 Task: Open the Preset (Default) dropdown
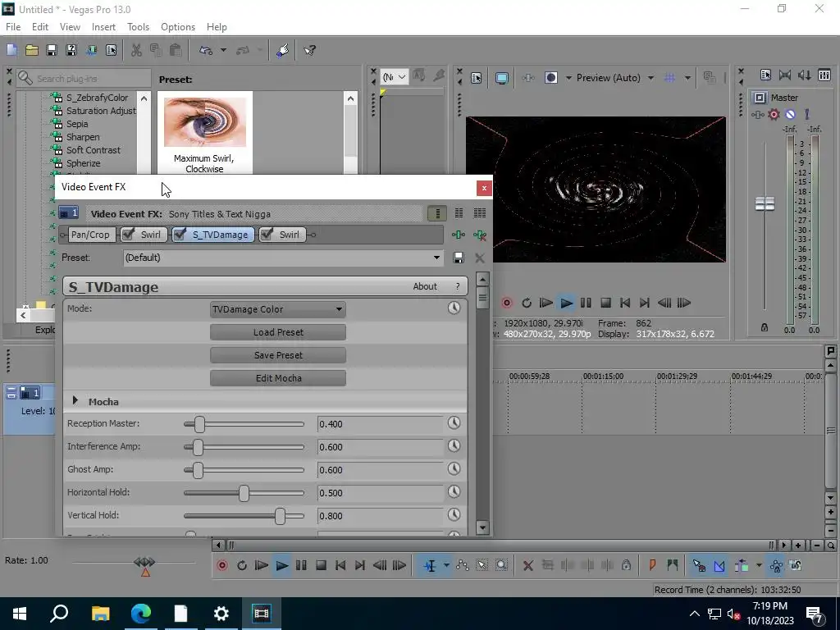point(283,258)
